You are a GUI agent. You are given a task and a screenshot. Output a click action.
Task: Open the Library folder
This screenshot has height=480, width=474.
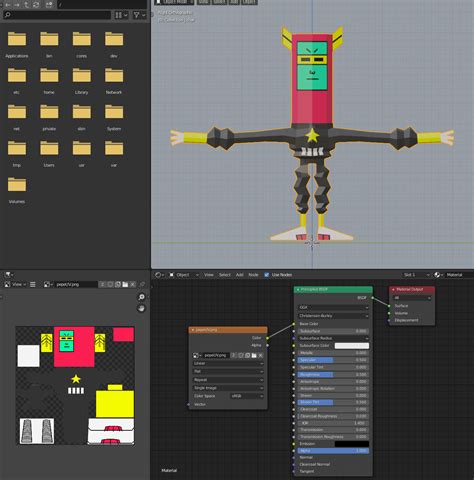point(82,81)
